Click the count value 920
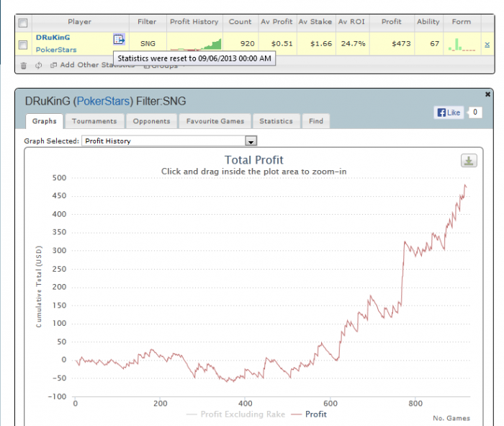The height and width of the screenshot is (426, 504). (248, 44)
